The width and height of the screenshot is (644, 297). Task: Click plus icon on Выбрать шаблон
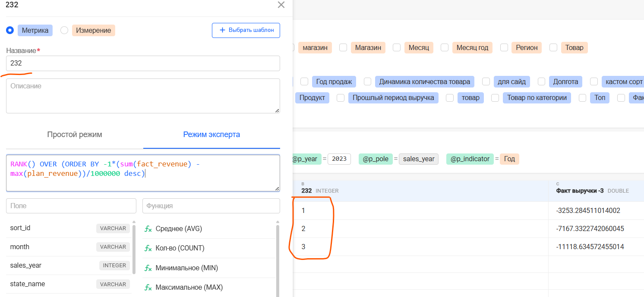(x=222, y=30)
